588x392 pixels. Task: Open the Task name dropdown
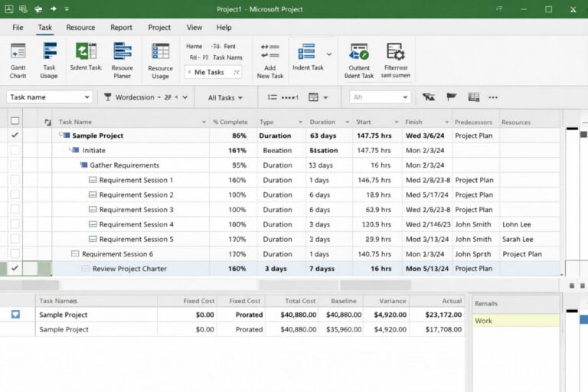(x=87, y=97)
